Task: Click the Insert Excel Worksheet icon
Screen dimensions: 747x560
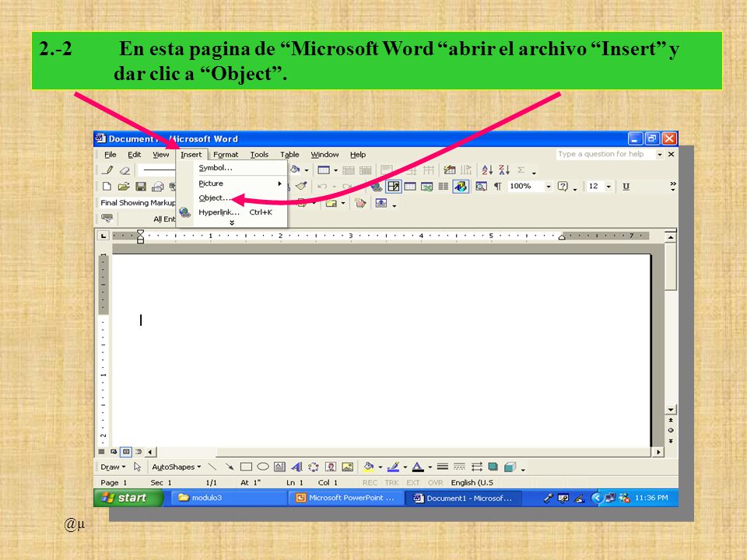Action: coord(427,186)
